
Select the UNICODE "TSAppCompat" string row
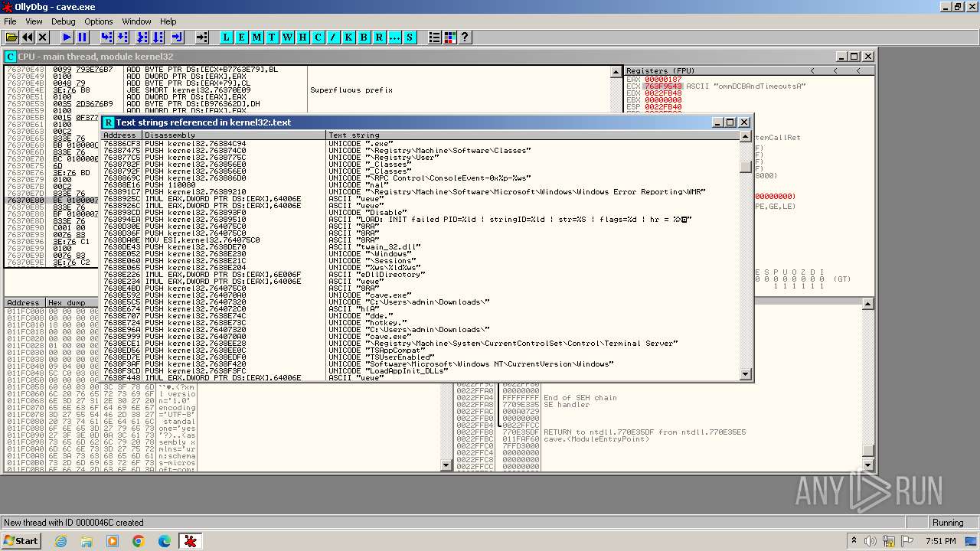pos(420,350)
